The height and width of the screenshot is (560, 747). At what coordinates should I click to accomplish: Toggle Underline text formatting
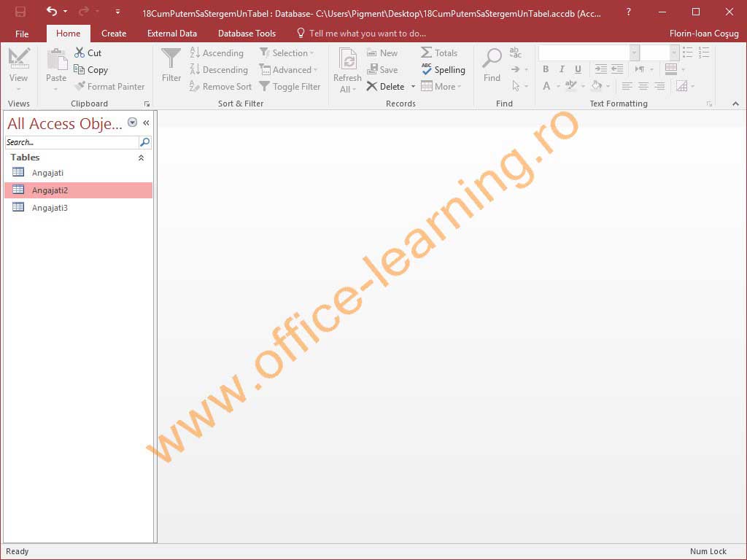578,69
